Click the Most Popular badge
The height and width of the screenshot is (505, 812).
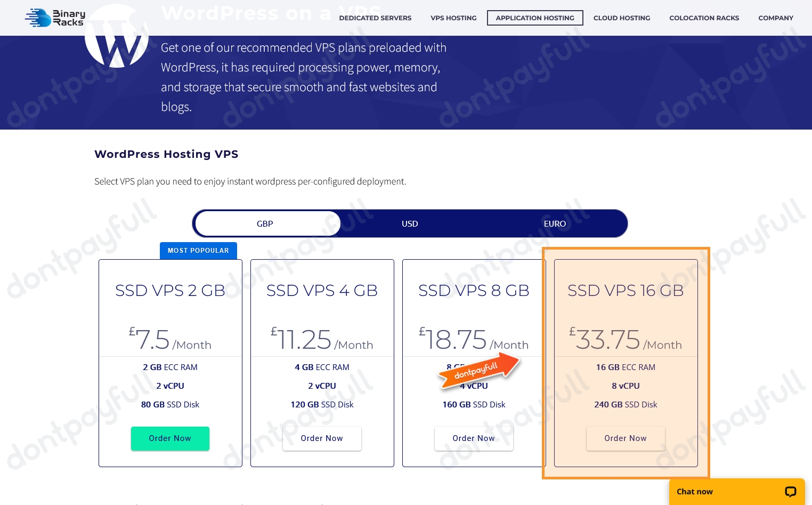coord(198,251)
